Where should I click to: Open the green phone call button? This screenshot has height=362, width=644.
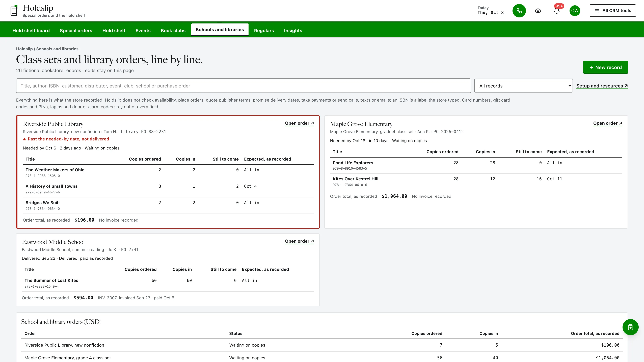pos(519,11)
